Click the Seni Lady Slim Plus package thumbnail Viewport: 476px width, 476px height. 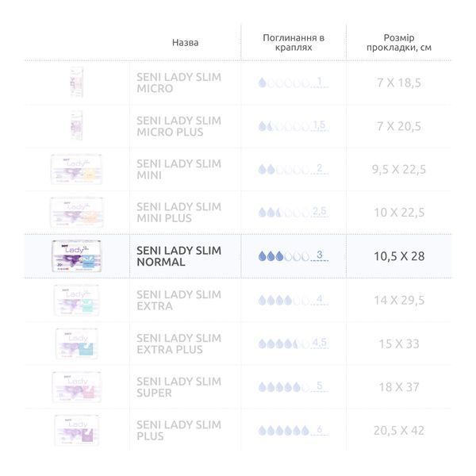pos(76,431)
